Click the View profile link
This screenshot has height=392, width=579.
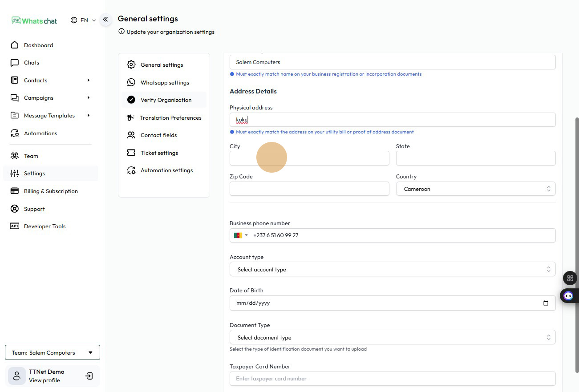click(x=44, y=380)
